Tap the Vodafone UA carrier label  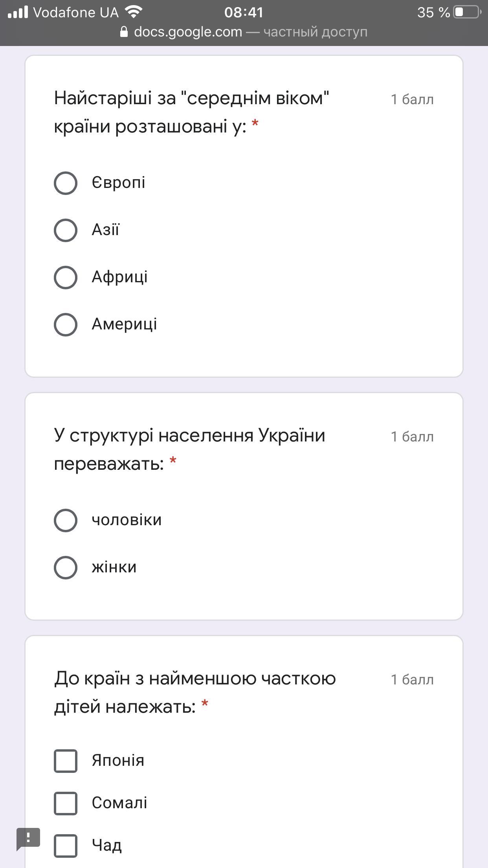[76, 12]
